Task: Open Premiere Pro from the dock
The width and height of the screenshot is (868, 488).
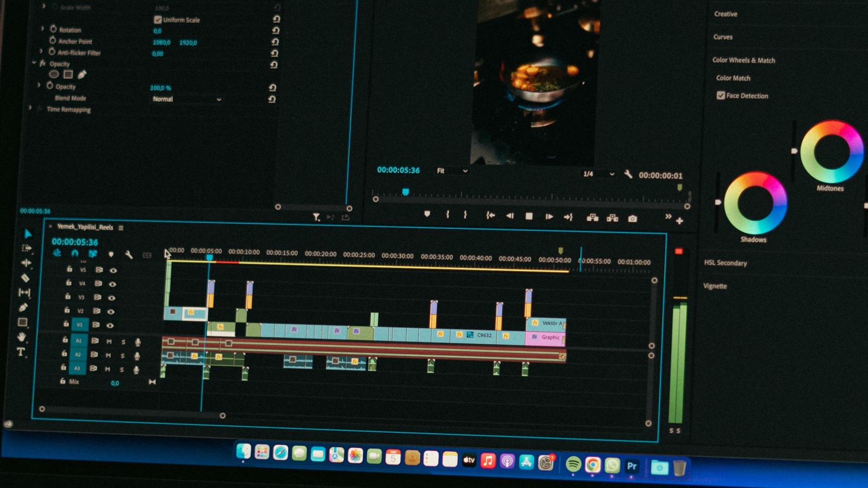Action: (631, 466)
